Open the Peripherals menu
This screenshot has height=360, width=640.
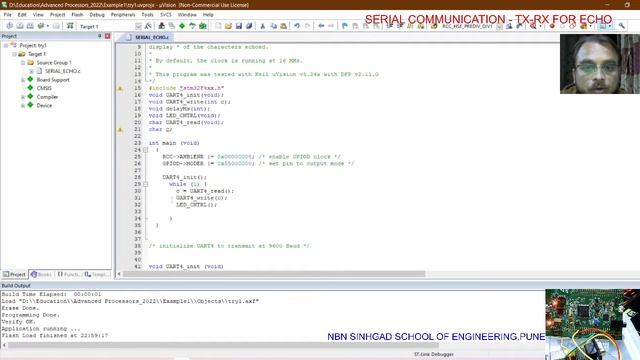point(123,15)
